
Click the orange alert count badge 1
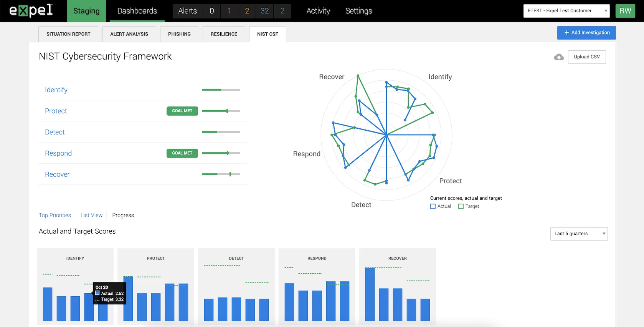coord(229,11)
